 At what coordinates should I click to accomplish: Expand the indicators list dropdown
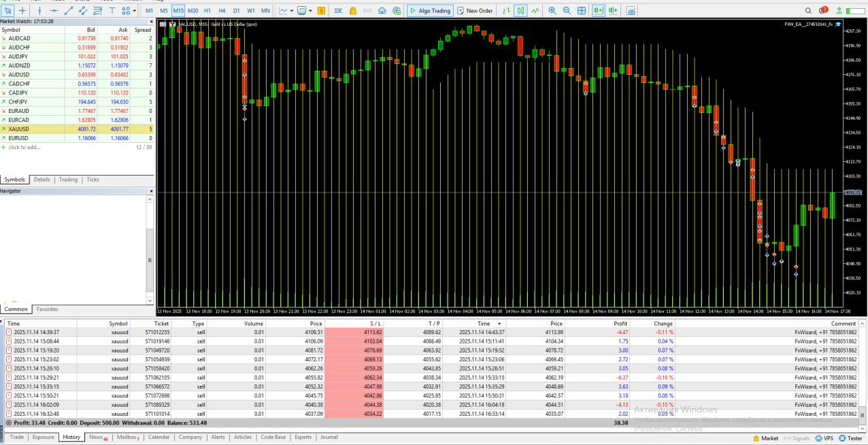290,11
